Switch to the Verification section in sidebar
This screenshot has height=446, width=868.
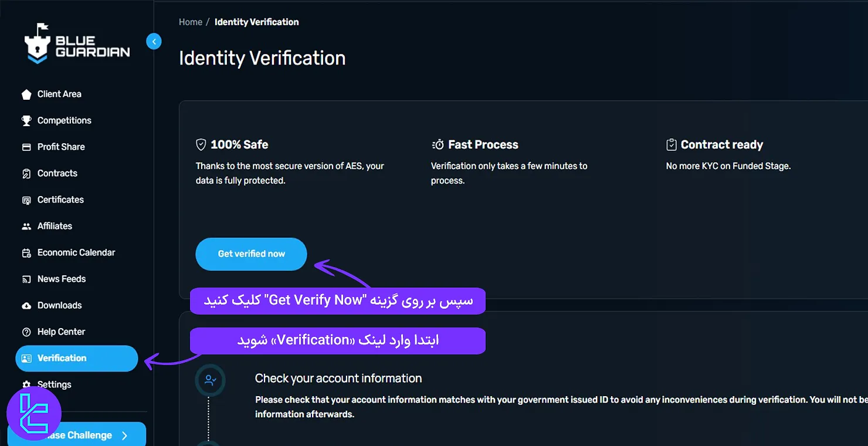click(x=62, y=358)
